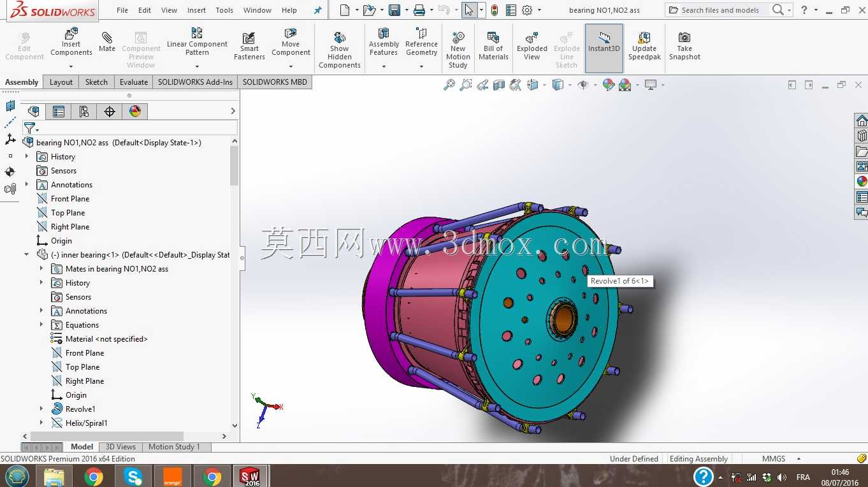This screenshot has width=868, height=487.
Task: Click Insert Components tool
Action: click(71, 41)
